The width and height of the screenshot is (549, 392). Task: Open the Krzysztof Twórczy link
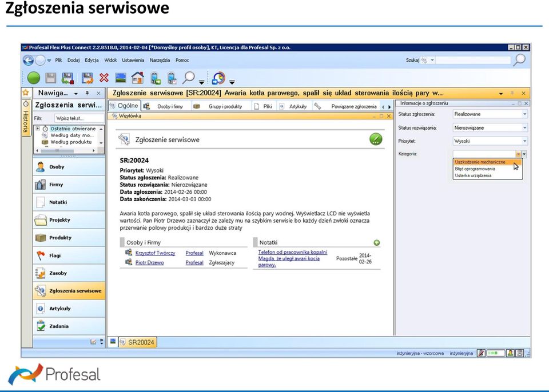click(x=155, y=253)
